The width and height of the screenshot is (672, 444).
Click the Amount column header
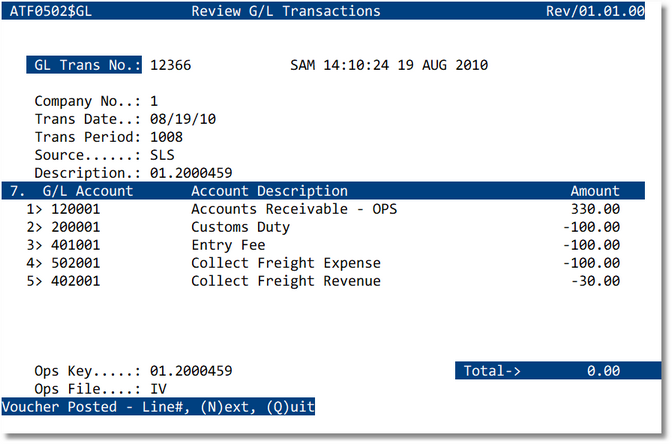[595, 191]
